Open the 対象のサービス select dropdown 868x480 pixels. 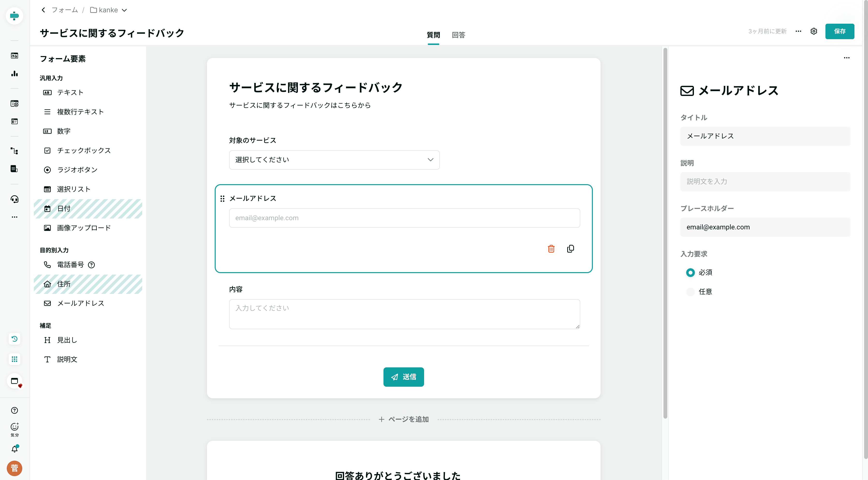pyautogui.click(x=334, y=160)
